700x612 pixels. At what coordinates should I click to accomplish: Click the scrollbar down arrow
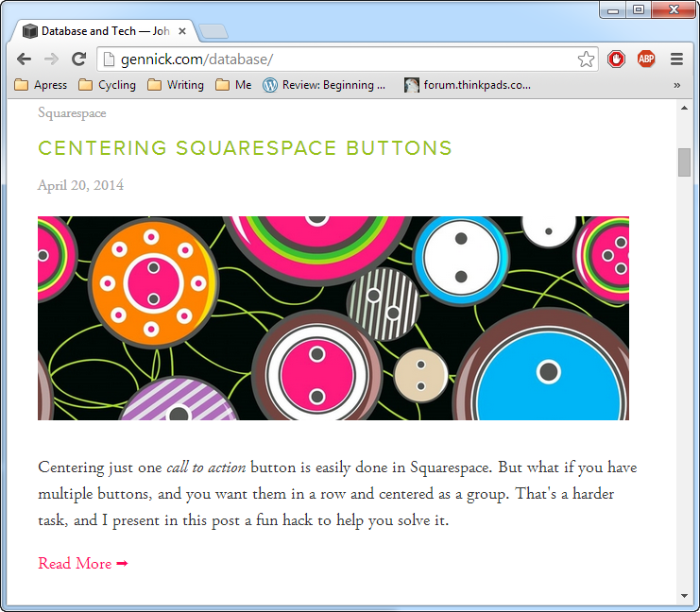tap(684, 596)
